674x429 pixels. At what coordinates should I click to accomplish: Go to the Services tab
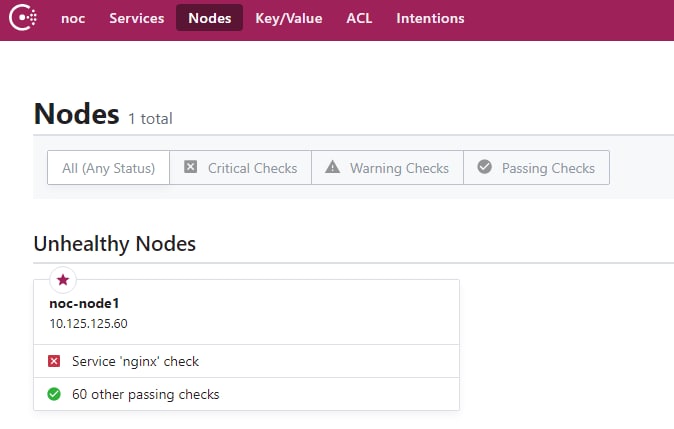[137, 18]
